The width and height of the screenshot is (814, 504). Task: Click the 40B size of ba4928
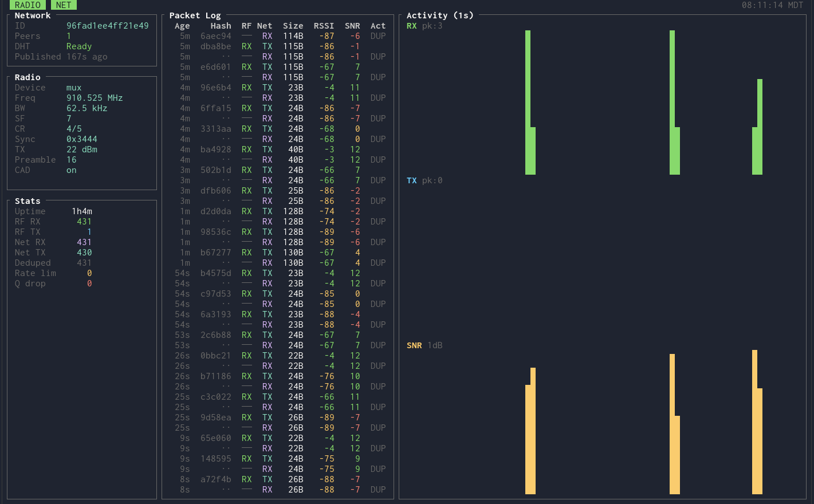pyautogui.click(x=296, y=149)
